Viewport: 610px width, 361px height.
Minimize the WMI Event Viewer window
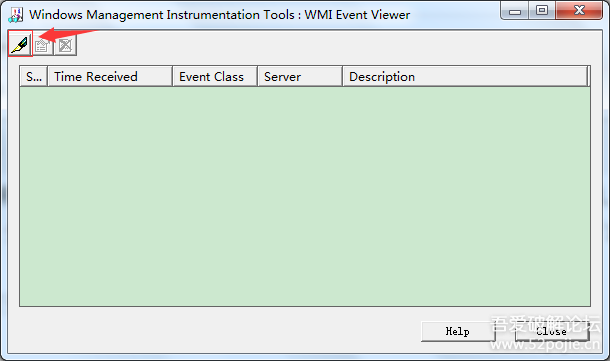coord(515,11)
